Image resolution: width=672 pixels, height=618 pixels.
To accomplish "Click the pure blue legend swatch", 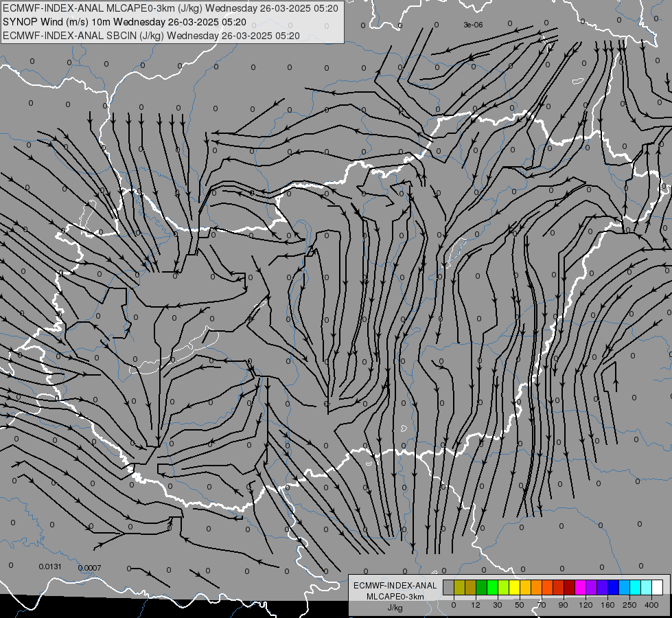I will pos(614,587).
